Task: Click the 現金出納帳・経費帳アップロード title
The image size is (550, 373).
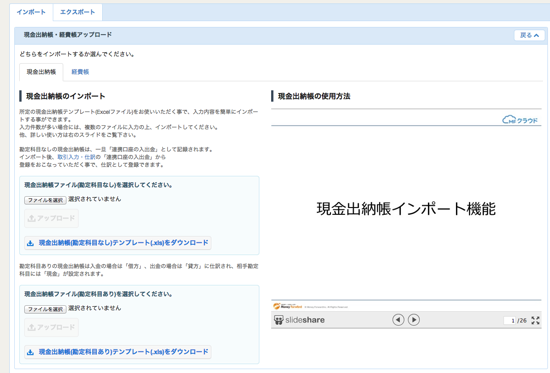Action: pyautogui.click(x=68, y=35)
